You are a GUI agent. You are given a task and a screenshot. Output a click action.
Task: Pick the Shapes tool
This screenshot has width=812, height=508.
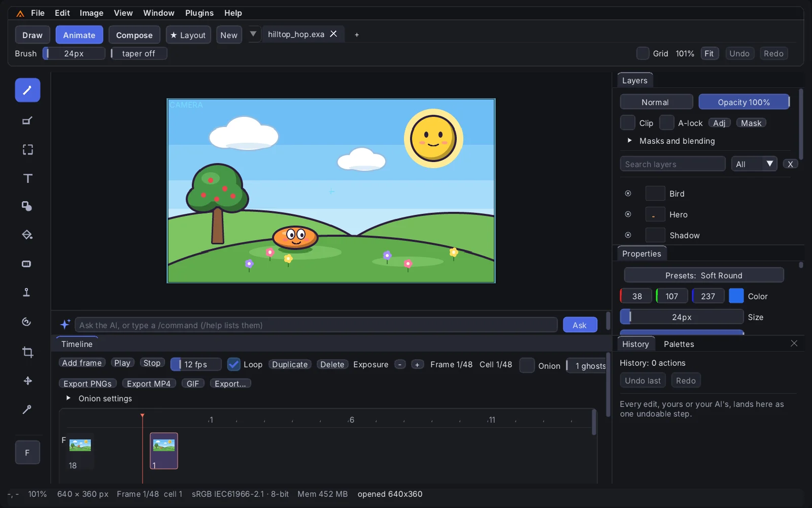coord(27,206)
